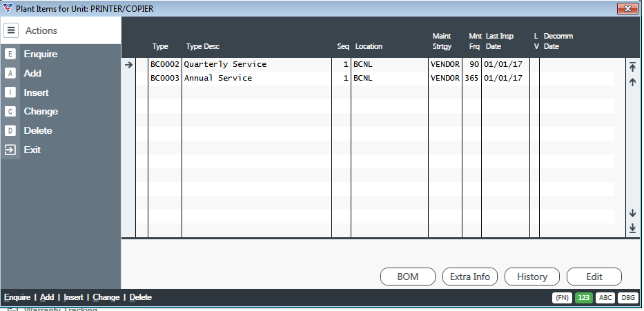Click the Location column header
The image size is (644, 311).
[x=369, y=46]
